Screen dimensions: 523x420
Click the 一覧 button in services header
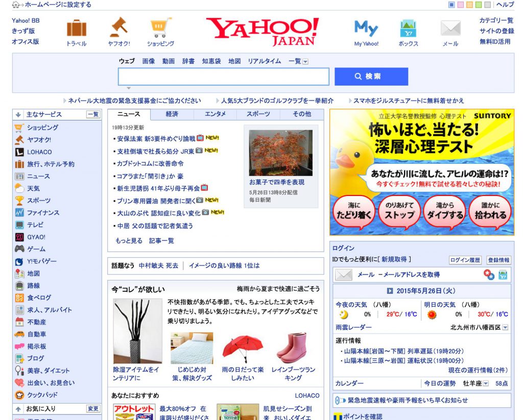click(93, 114)
